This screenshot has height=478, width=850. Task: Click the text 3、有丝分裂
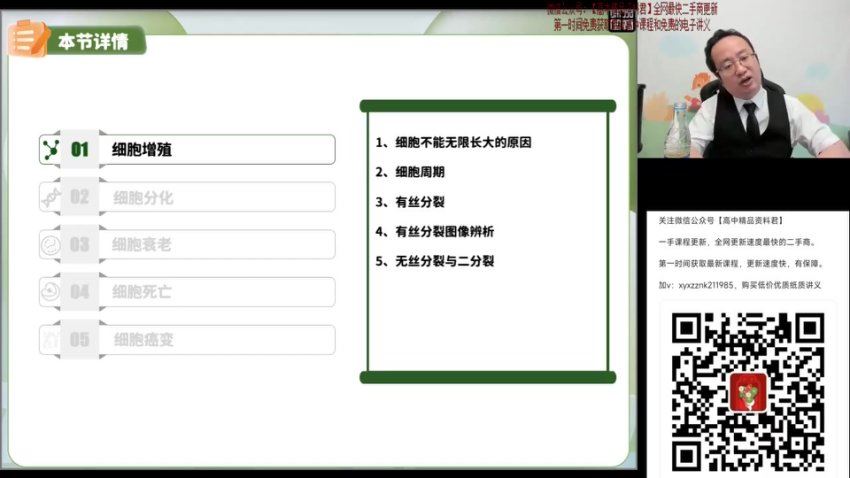coord(410,202)
